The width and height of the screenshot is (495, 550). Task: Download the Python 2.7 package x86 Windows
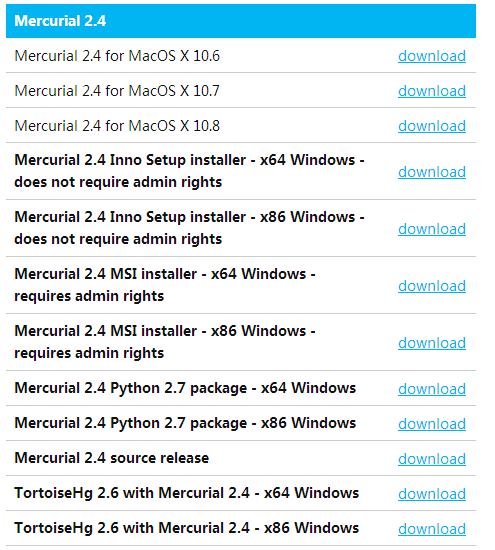(432, 424)
